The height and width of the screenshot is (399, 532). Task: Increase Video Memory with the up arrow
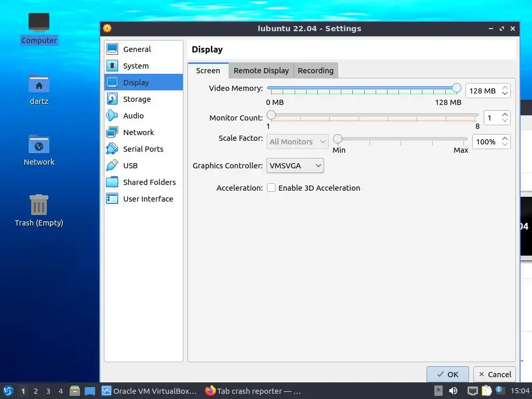pyautogui.click(x=505, y=87)
